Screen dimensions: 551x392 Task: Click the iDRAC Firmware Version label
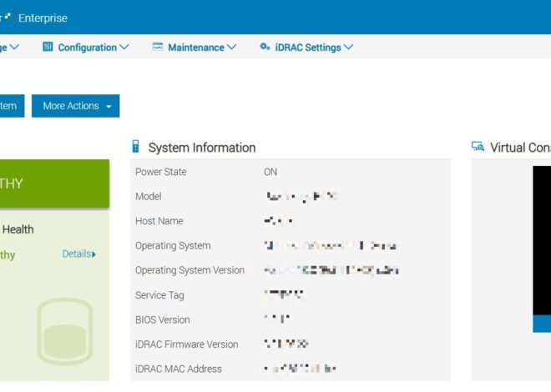187,344
